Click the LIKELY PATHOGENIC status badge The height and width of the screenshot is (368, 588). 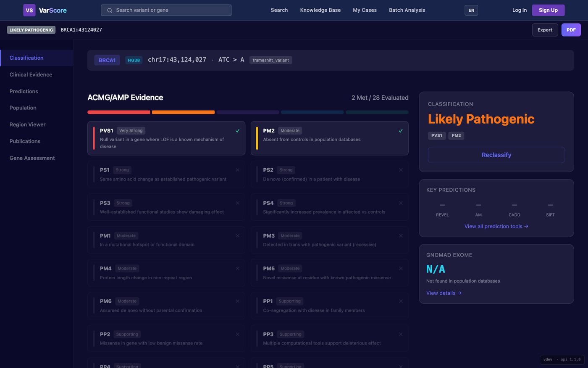[31, 30]
